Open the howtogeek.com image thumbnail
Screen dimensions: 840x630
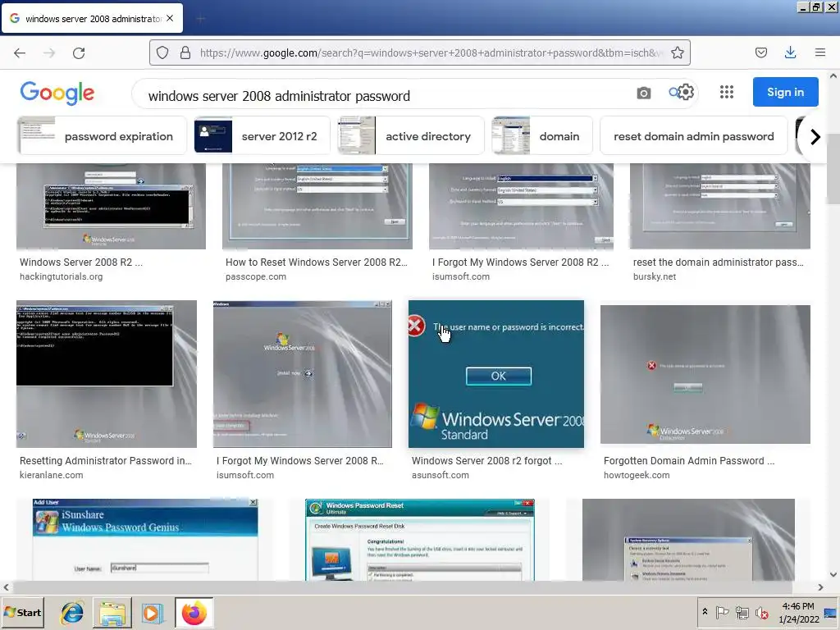coord(705,374)
